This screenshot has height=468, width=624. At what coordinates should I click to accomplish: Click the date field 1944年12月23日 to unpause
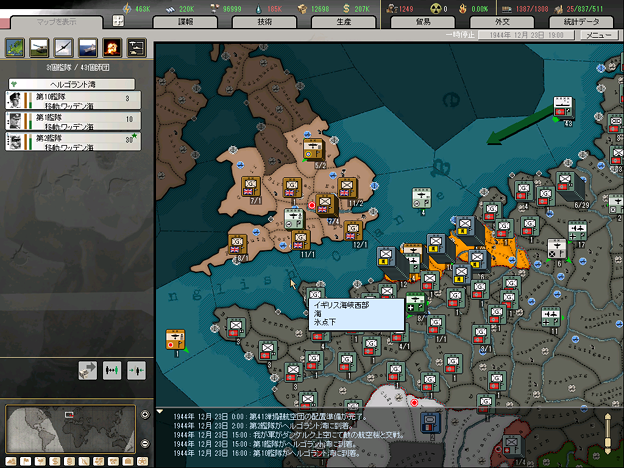point(526,35)
